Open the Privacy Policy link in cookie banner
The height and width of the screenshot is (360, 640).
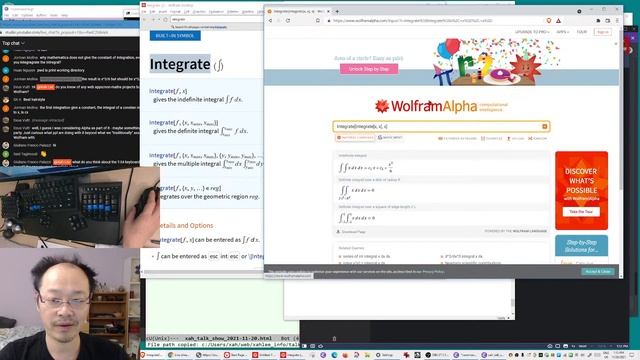pyautogui.click(x=433, y=271)
